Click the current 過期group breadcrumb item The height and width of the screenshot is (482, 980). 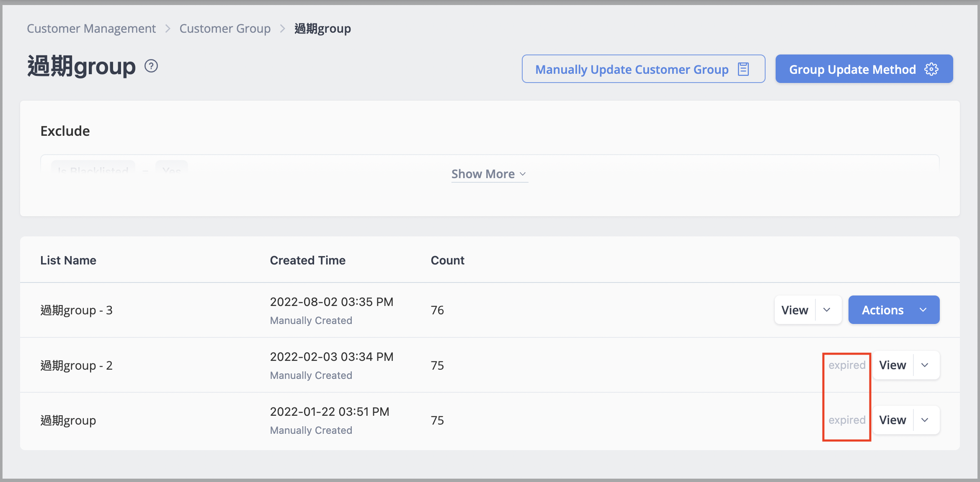[x=322, y=29]
